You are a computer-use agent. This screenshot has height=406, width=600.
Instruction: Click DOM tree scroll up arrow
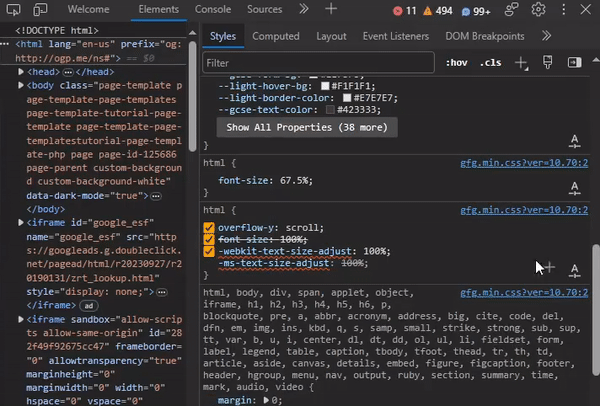click(192, 33)
